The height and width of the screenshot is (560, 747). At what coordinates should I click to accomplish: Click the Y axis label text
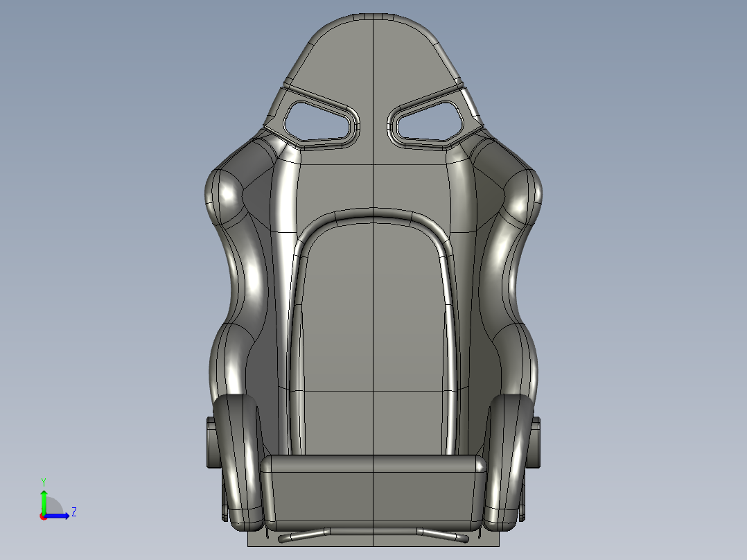44,480
